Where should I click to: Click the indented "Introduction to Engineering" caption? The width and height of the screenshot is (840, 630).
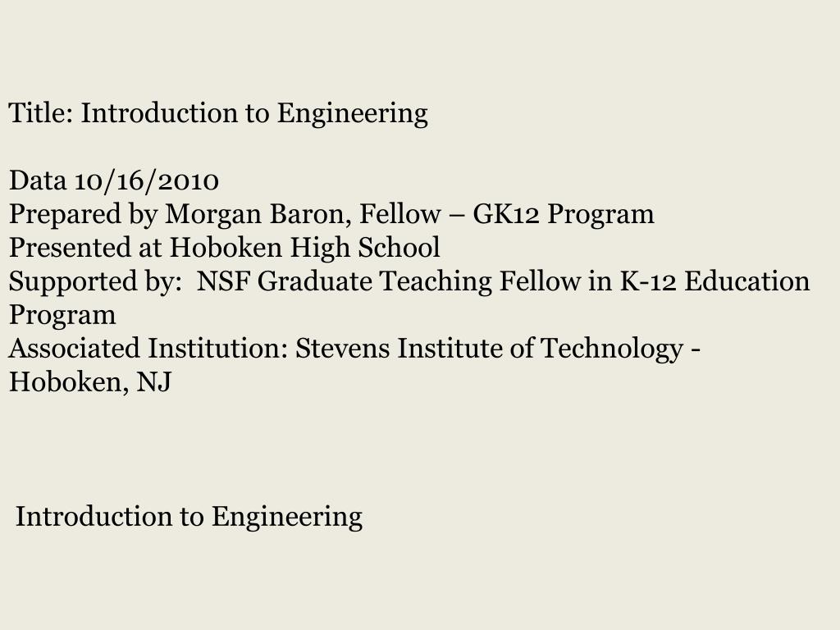click(x=189, y=518)
